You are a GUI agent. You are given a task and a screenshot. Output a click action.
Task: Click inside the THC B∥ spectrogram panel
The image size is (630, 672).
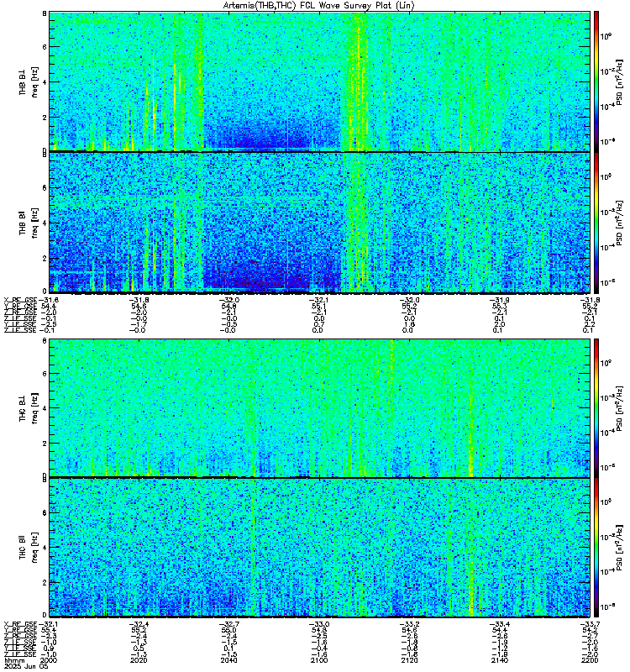[319, 548]
